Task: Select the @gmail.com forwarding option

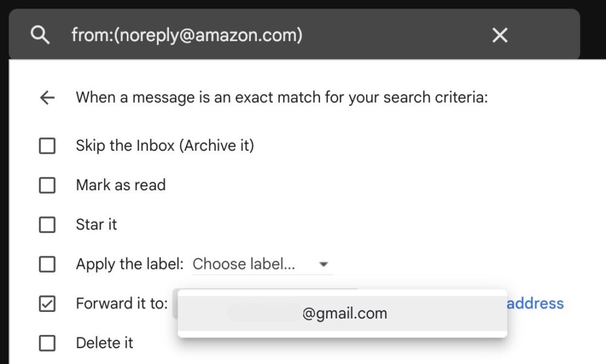Action: pos(343,314)
